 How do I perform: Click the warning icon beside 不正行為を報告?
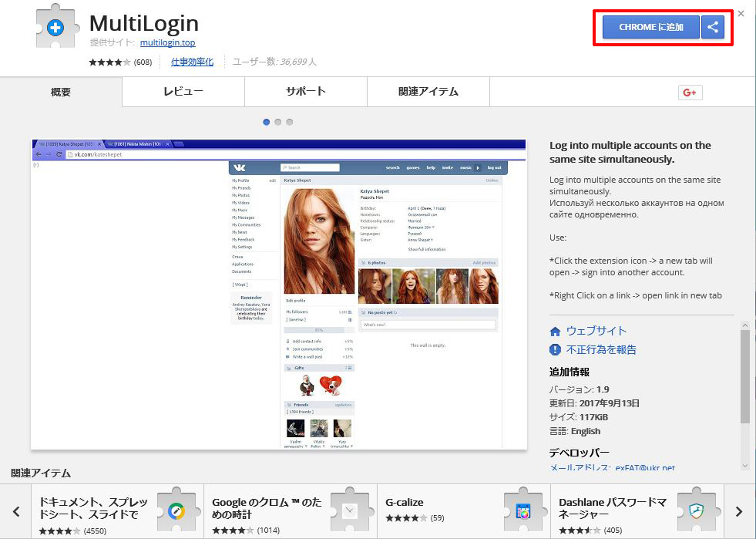coord(555,350)
